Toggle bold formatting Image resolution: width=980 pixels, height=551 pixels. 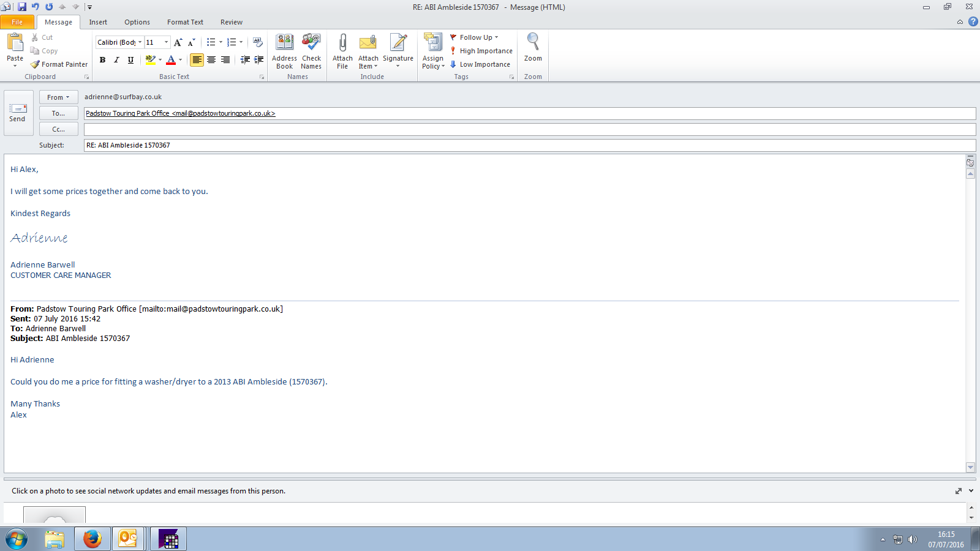(102, 60)
